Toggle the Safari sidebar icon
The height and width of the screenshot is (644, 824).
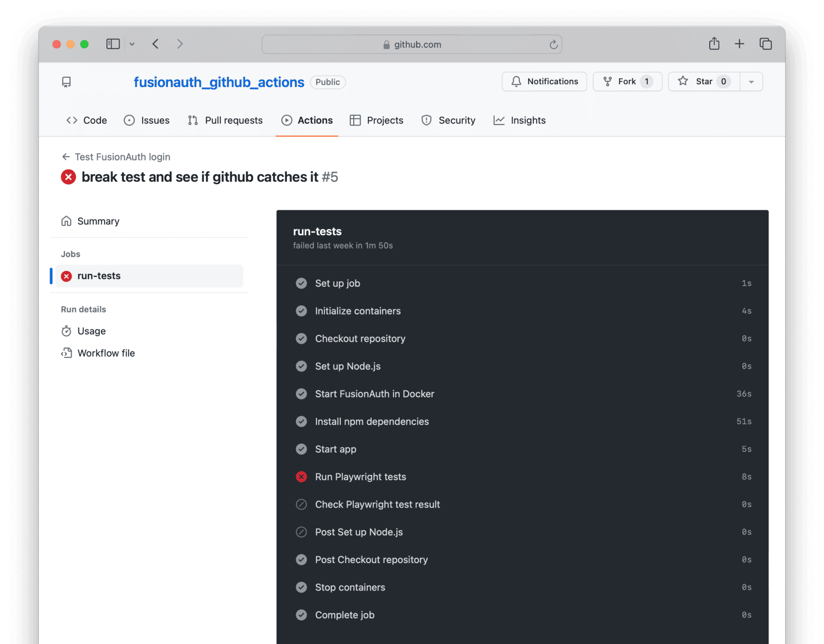tap(113, 44)
